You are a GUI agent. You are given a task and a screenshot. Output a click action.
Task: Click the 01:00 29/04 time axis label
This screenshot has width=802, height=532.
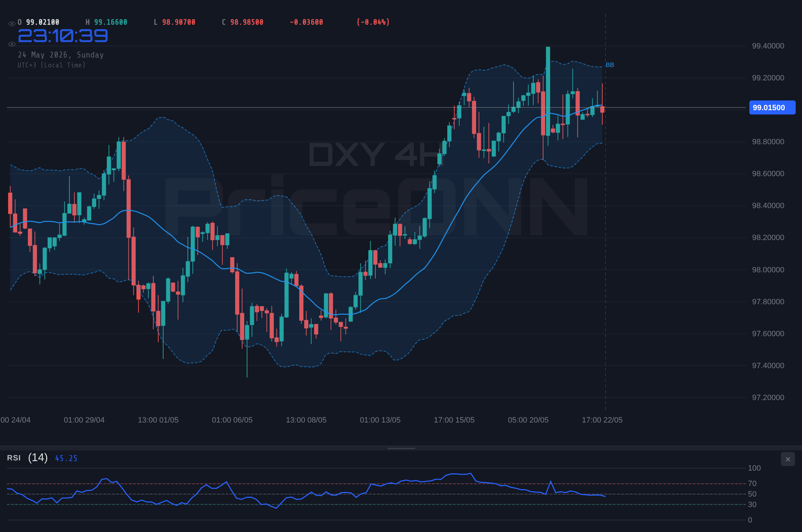[84, 420]
